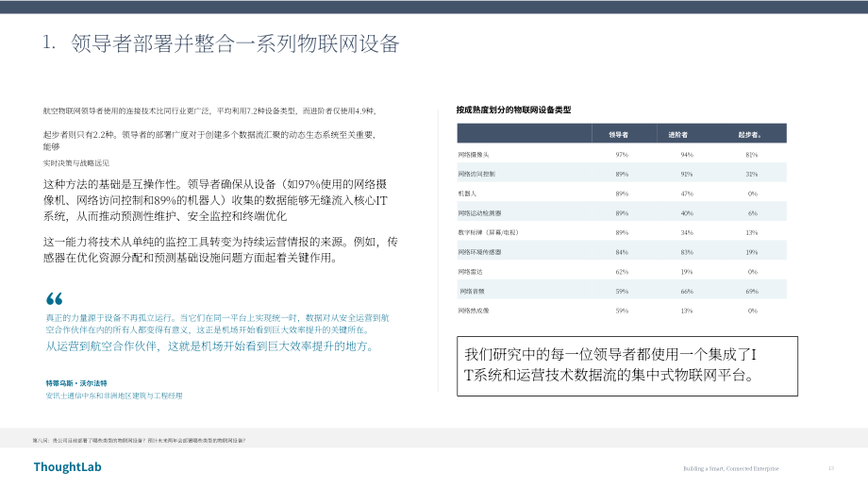
Task: Click the 34% value cell
Action: click(687, 232)
